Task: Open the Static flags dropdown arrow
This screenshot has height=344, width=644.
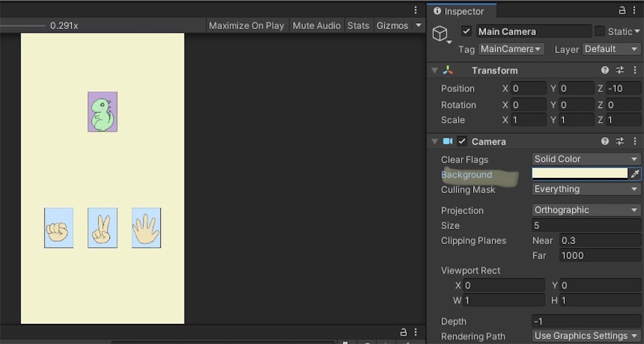Action: [637, 31]
